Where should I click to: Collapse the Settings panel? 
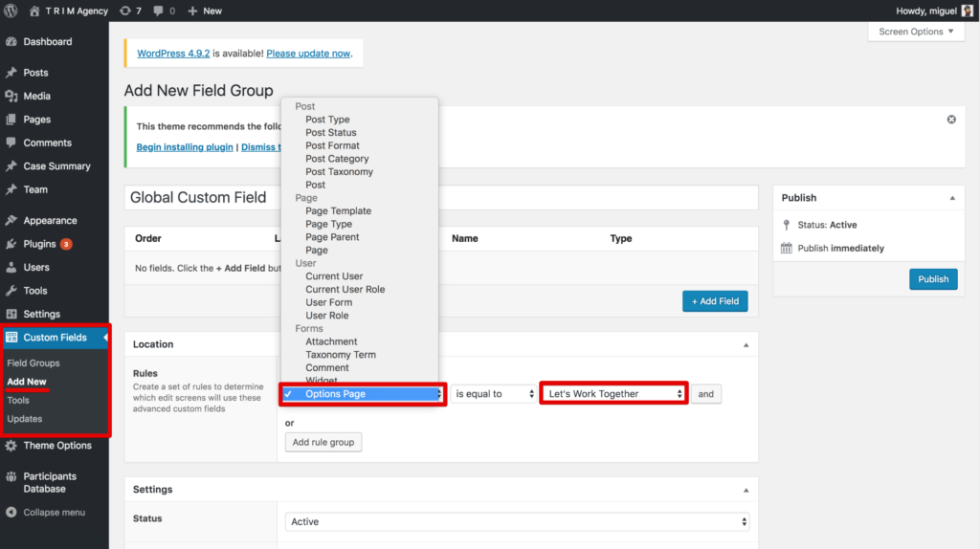click(746, 491)
